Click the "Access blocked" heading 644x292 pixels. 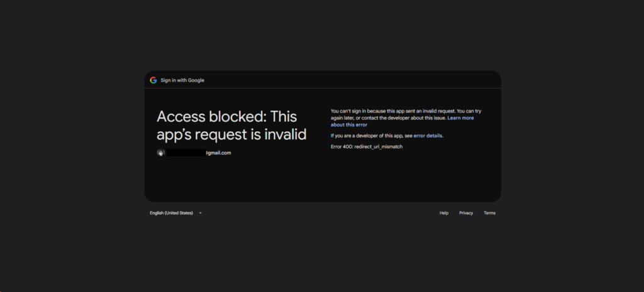[x=231, y=126]
